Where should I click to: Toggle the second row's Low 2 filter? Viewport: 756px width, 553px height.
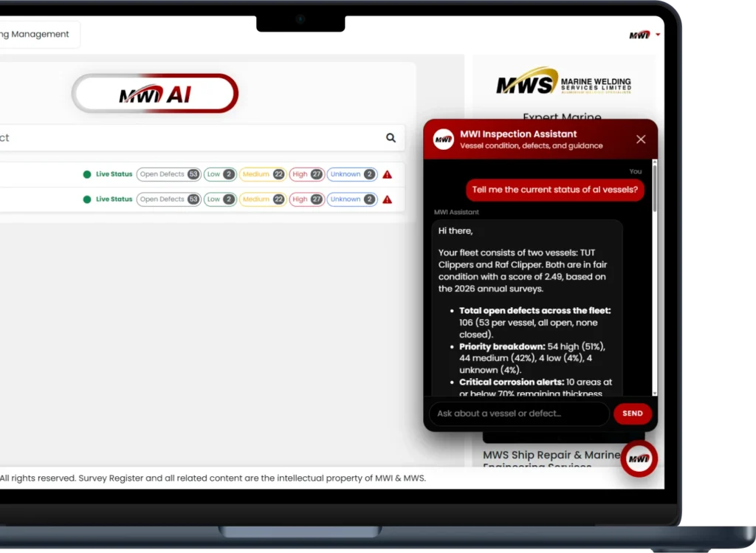click(x=220, y=199)
